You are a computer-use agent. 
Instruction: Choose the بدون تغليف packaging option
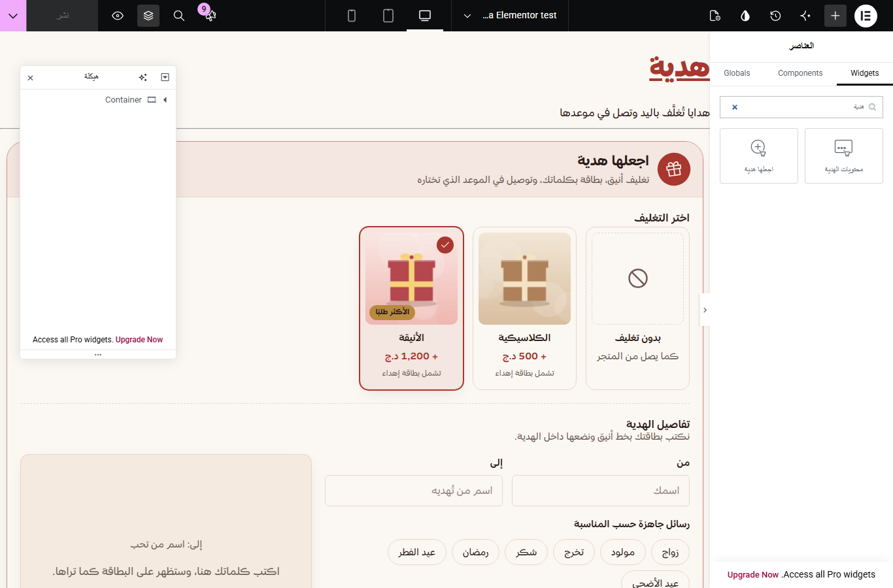(x=637, y=308)
